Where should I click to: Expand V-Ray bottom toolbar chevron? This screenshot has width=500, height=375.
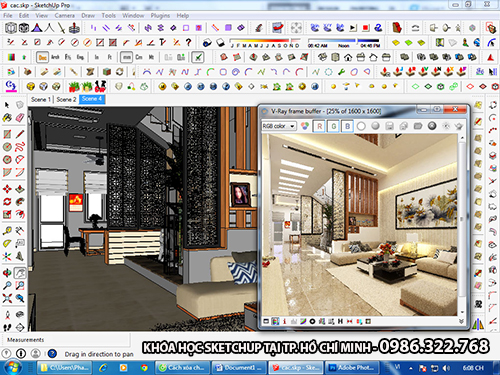click(x=461, y=321)
